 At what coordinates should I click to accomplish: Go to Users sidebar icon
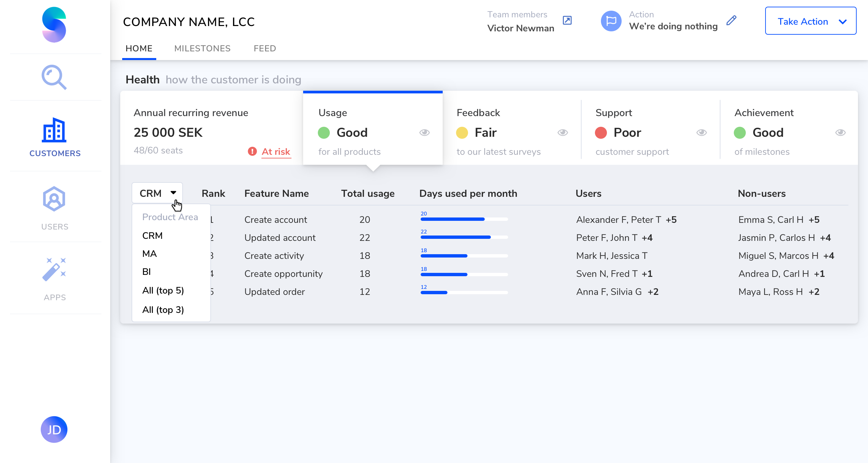pyautogui.click(x=54, y=199)
